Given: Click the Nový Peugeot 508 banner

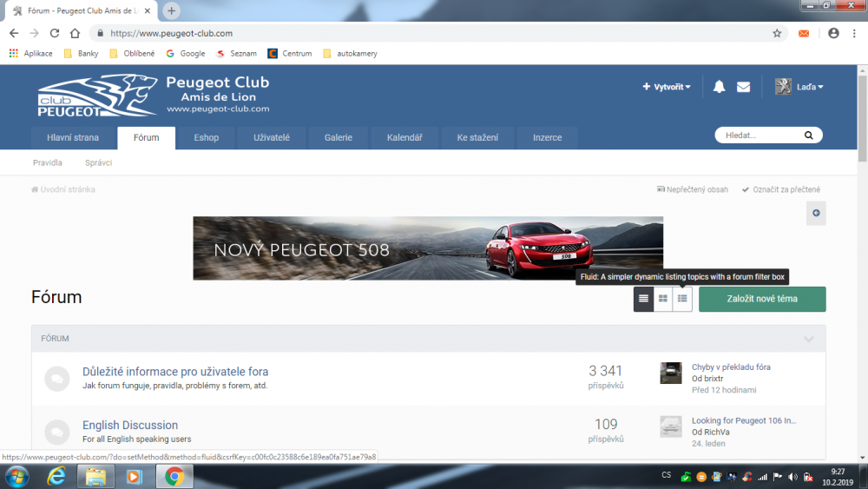Looking at the screenshot, I should pos(428,248).
